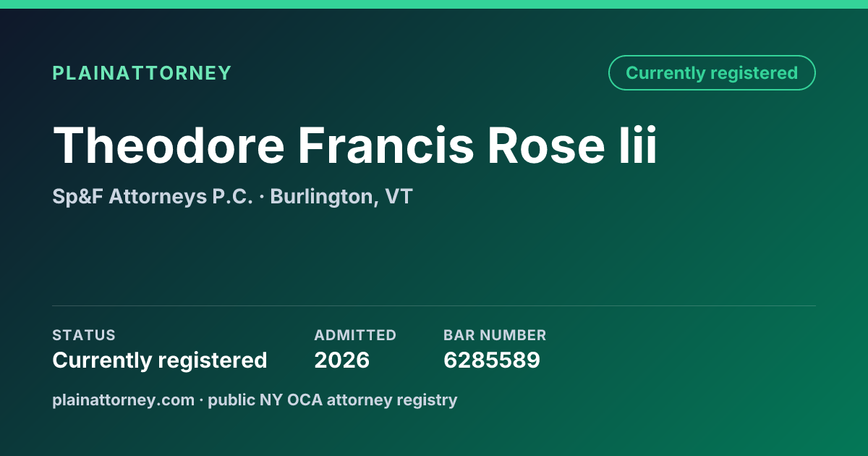
Task: Open the Sp&F Attorneys P.C. firm name
Action: (x=153, y=197)
